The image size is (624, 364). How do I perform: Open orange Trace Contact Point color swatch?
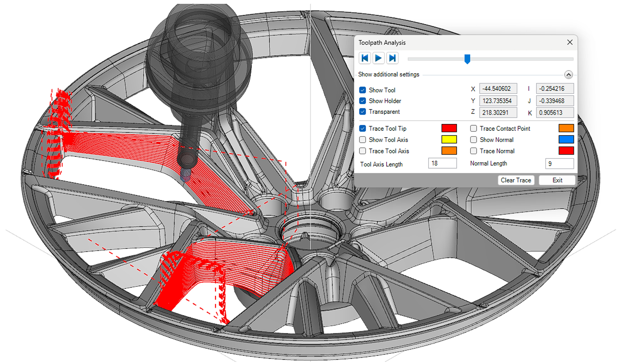point(566,128)
